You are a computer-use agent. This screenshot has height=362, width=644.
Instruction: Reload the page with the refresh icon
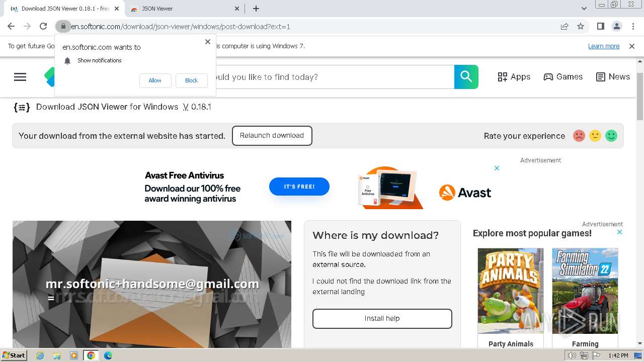(x=43, y=27)
